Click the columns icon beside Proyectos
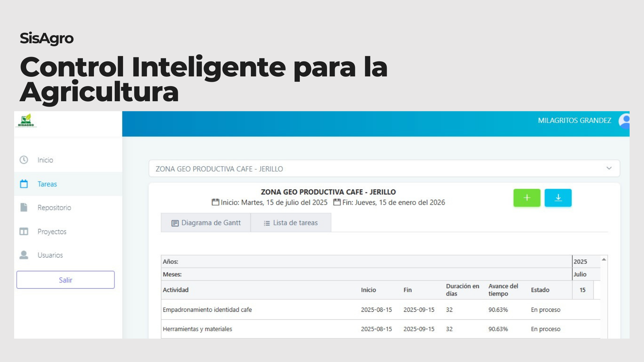 pos(24,232)
